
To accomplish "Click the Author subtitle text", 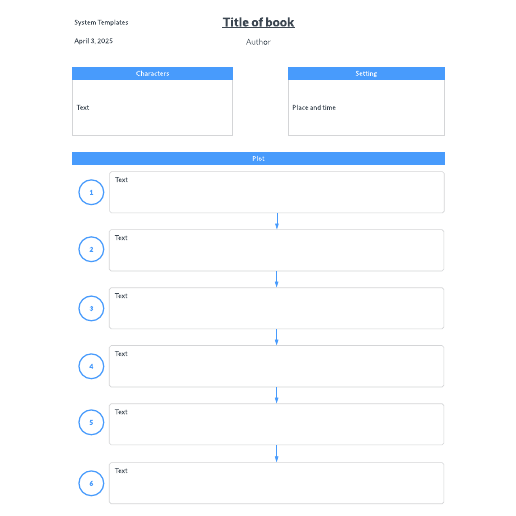I will (x=258, y=42).
